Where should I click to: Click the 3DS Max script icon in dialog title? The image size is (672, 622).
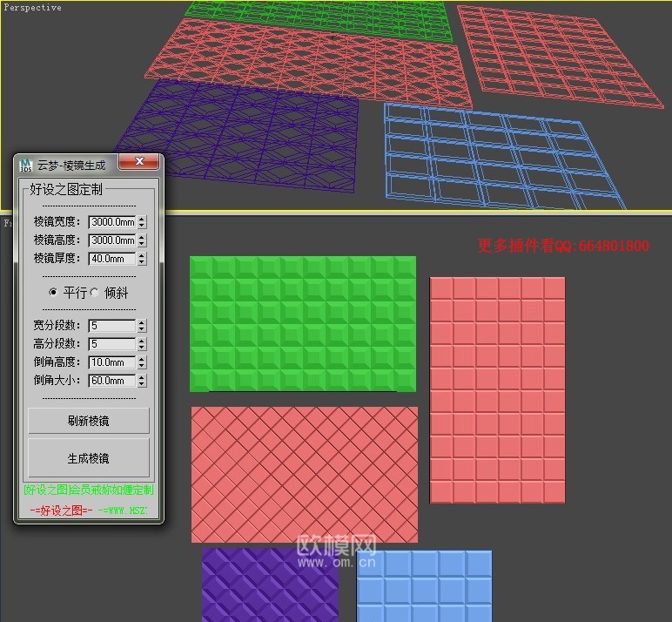[x=26, y=165]
